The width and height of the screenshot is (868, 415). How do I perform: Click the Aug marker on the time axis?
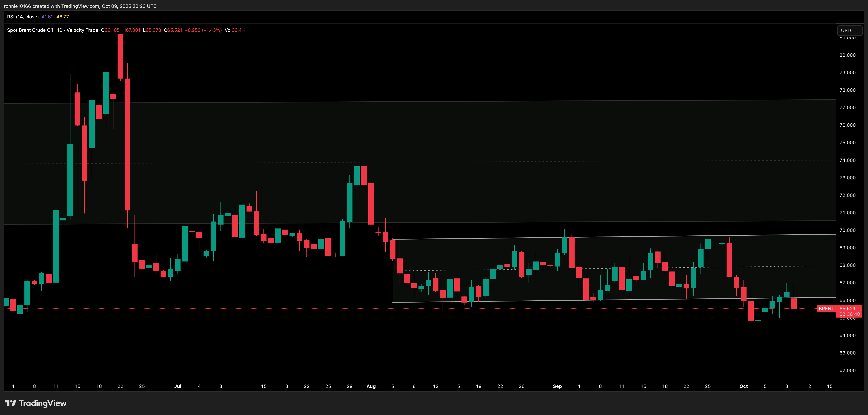point(371,386)
